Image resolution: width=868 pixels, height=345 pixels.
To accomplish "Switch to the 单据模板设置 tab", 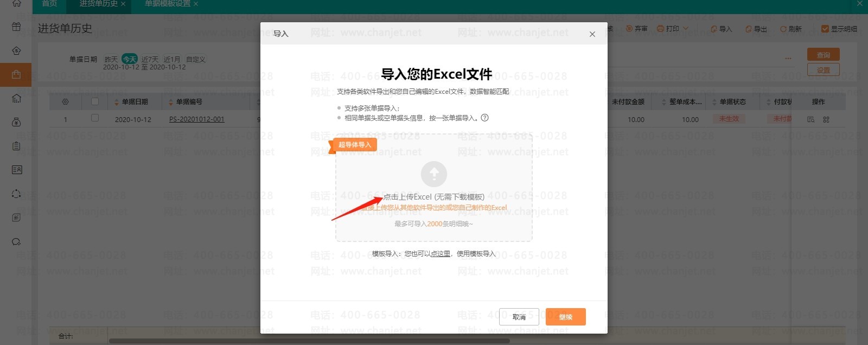I will (x=168, y=4).
